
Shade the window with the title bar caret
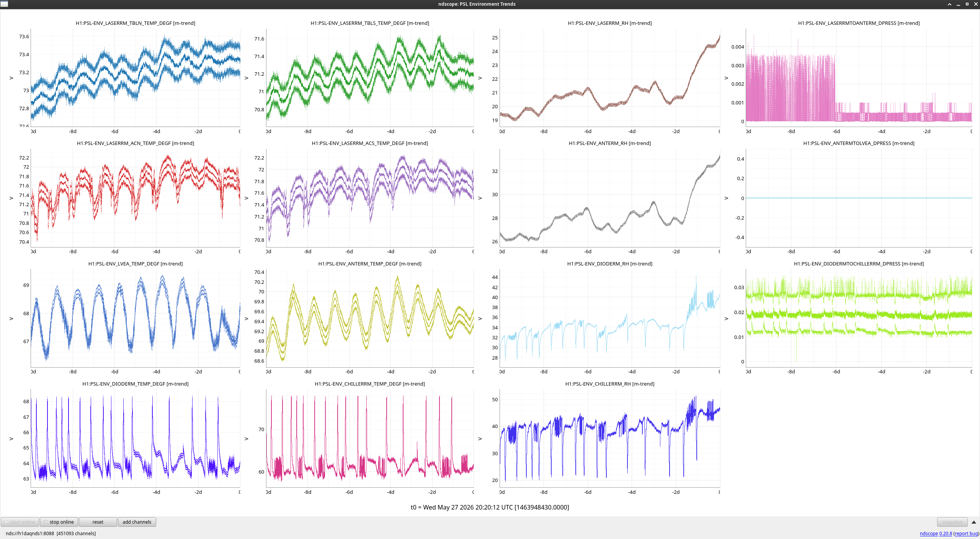(x=949, y=4)
